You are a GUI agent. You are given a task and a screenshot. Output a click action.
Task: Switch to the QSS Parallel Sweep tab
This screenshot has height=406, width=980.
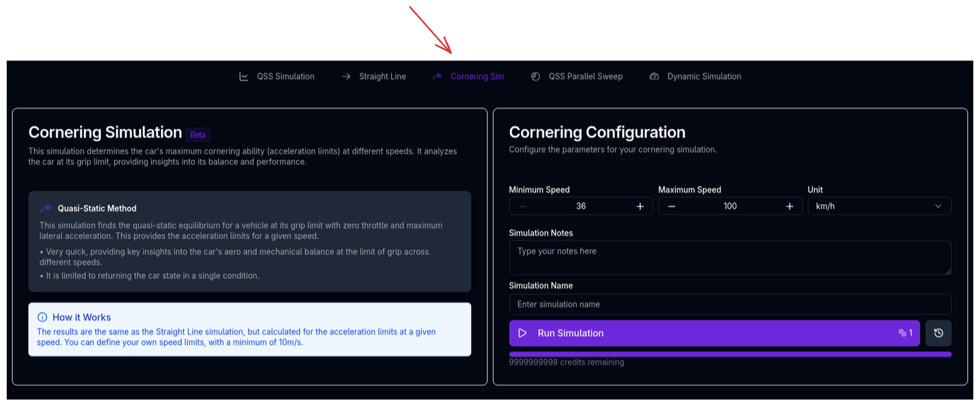585,77
